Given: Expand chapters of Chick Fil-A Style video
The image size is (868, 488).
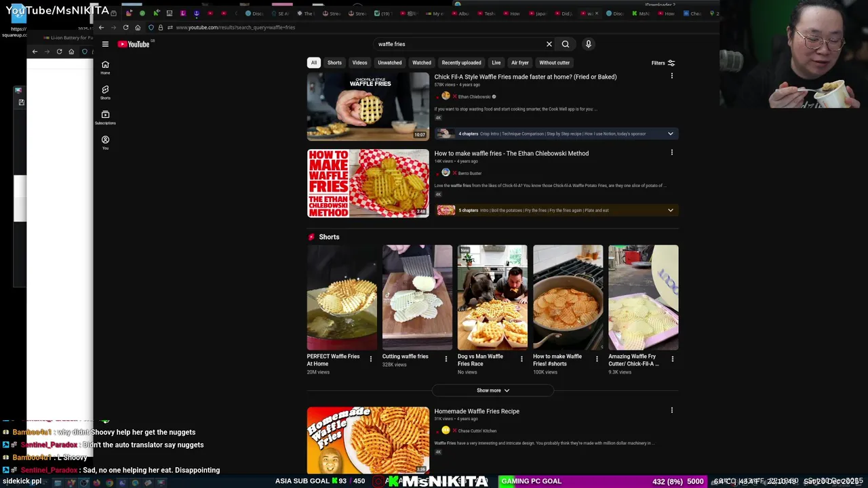Looking at the screenshot, I should (x=671, y=134).
